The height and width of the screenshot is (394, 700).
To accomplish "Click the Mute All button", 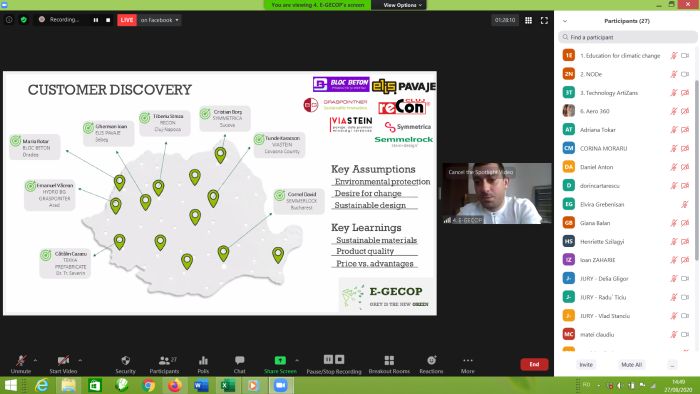I will (x=631, y=365).
